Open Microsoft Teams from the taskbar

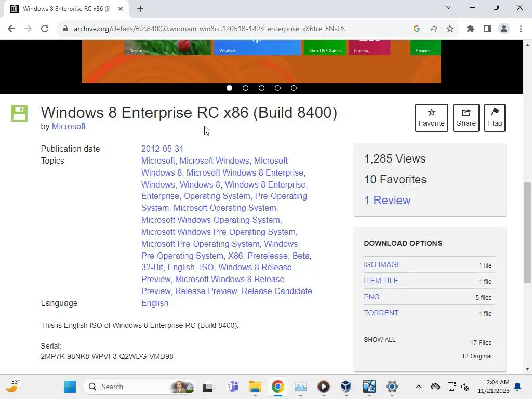click(233, 387)
